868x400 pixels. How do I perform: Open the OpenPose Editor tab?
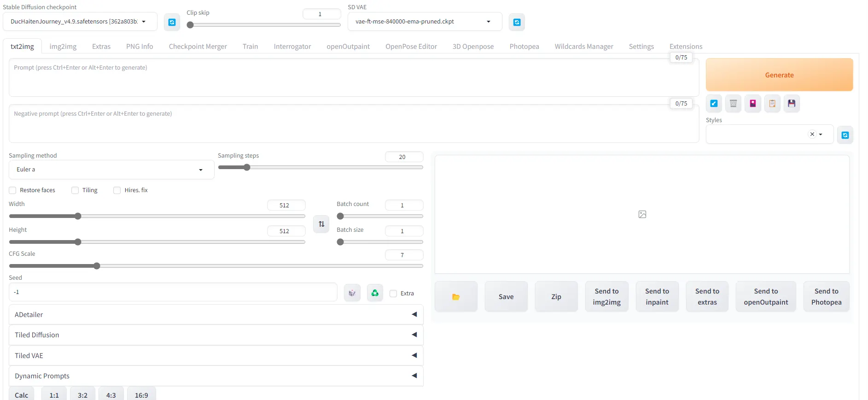click(x=411, y=47)
